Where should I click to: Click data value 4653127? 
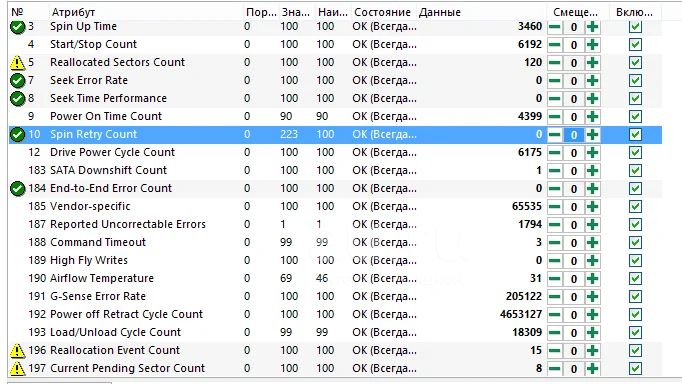point(521,314)
